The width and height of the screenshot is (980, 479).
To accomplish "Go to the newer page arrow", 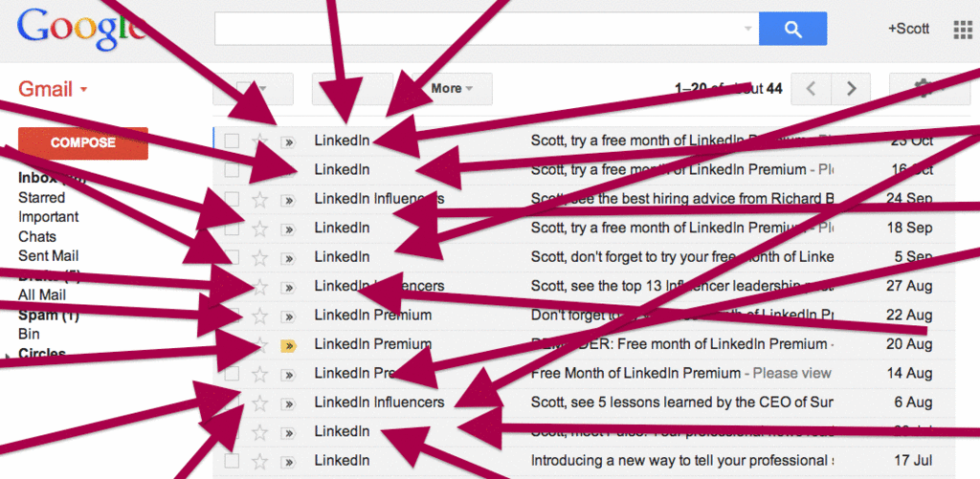I will coord(812,89).
